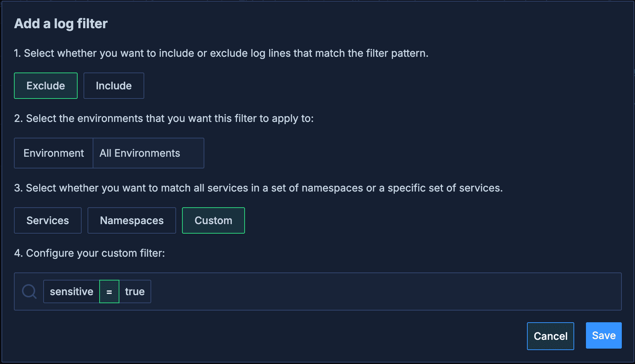635x364 pixels.
Task: Focus the empty custom filter input area
Action: coord(385,291)
